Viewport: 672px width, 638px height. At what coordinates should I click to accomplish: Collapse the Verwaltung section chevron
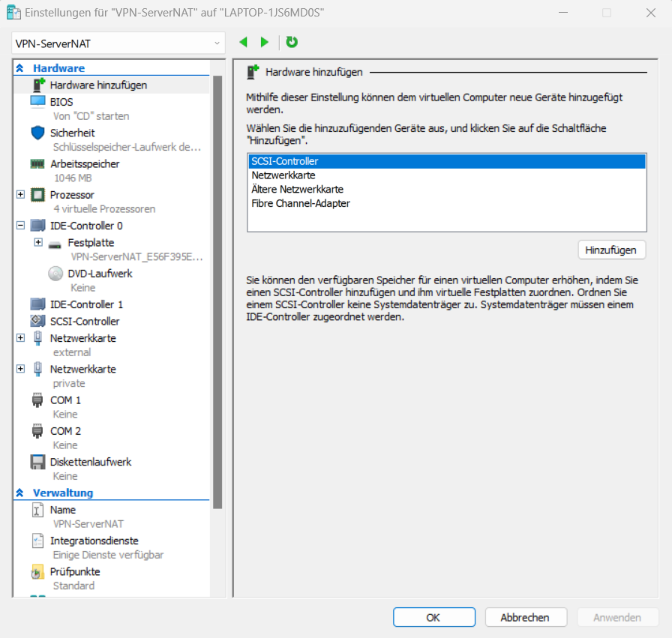pyautogui.click(x=19, y=493)
